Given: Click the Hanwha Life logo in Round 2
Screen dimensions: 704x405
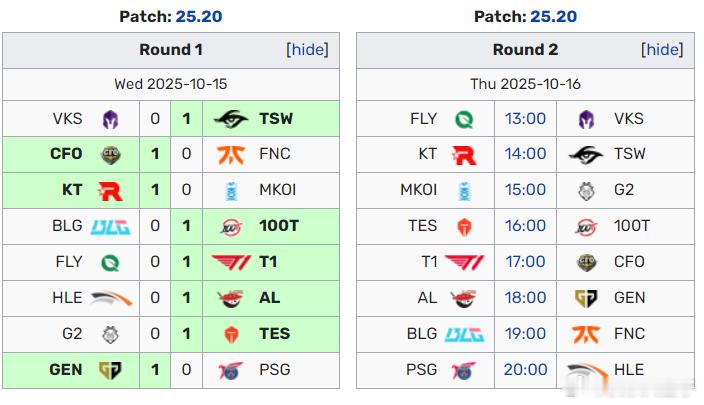Looking at the screenshot, I should 586,370.
